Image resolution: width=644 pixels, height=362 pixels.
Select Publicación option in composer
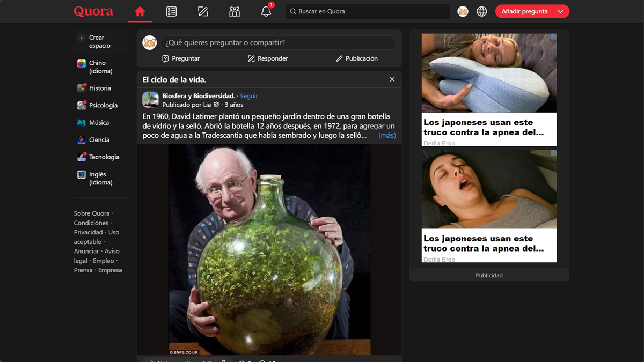[x=356, y=58]
